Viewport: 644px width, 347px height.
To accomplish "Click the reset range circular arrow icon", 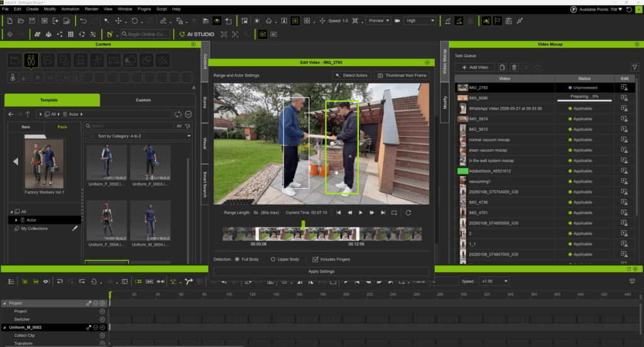I will 409,213.
